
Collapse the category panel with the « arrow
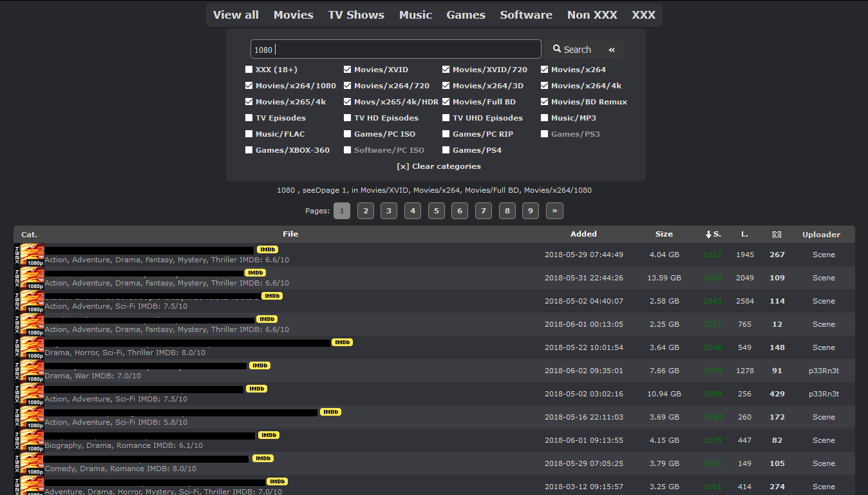click(x=612, y=50)
